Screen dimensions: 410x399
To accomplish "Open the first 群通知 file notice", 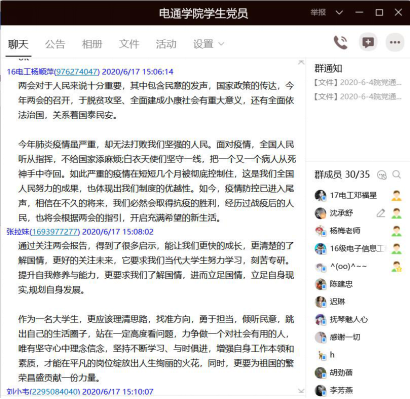I will pos(358,82).
